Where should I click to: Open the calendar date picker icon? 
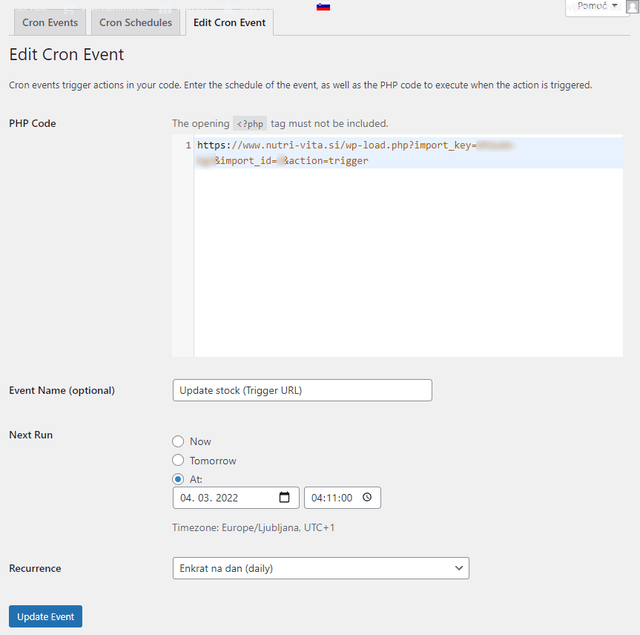(x=284, y=497)
